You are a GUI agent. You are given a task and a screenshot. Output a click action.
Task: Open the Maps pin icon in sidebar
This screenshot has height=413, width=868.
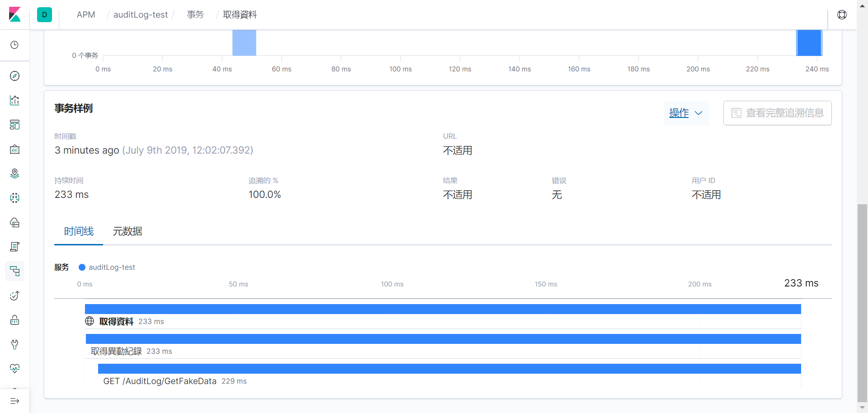click(14, 174)
